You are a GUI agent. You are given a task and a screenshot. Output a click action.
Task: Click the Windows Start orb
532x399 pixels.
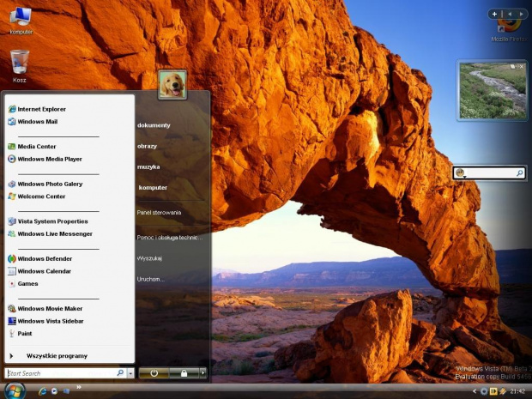(x=14, y=391)
